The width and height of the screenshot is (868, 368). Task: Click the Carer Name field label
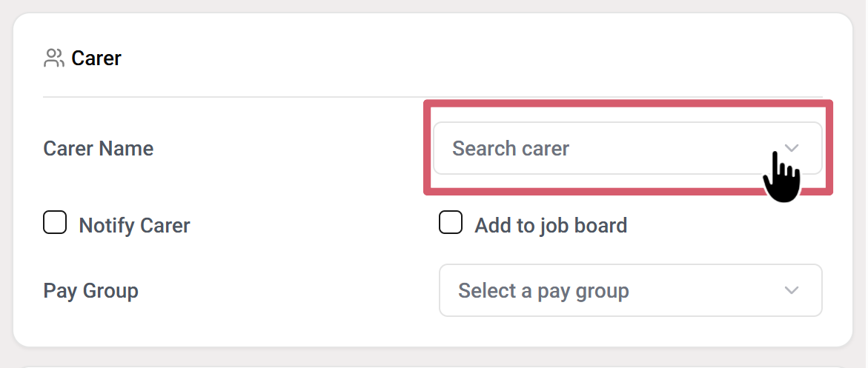tap(99, 148)
